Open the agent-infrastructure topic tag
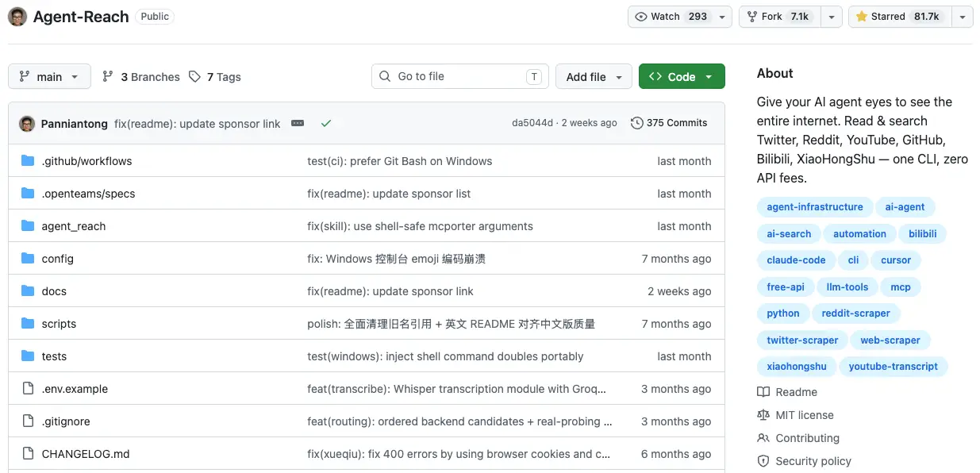This screenshot has width=980, height=473. pos(815,207)
